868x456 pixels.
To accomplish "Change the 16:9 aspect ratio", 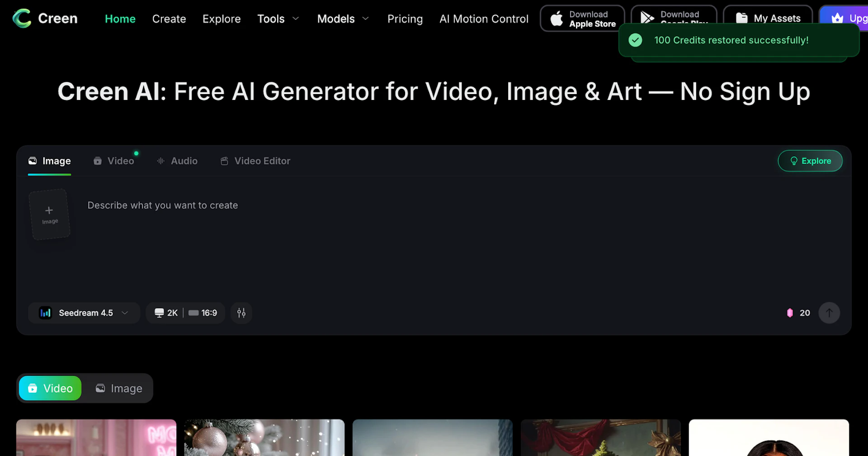I will pos(203,313).
